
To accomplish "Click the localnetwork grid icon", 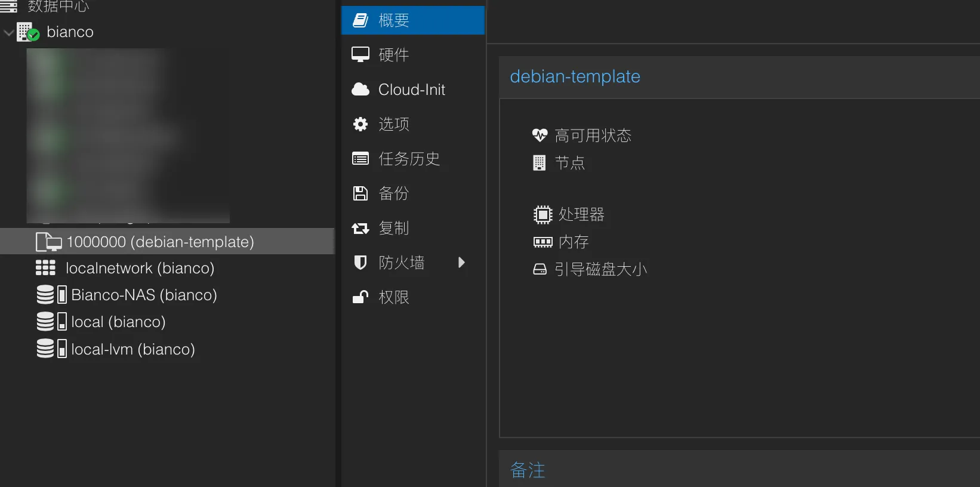I will 45,268.
